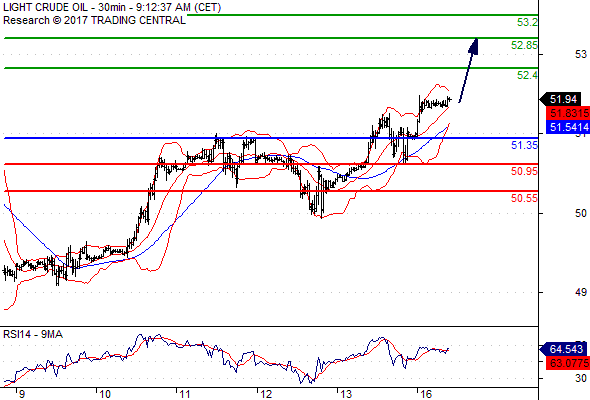590x400 pixels.
Task: Click the 50.95 support level label
Action: pos(524,171)
